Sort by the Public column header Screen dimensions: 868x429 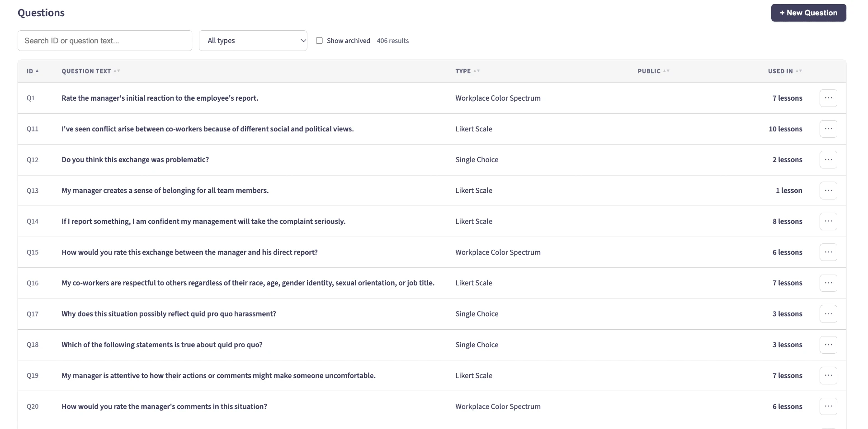pyautogui.click(x=653, y=71)
